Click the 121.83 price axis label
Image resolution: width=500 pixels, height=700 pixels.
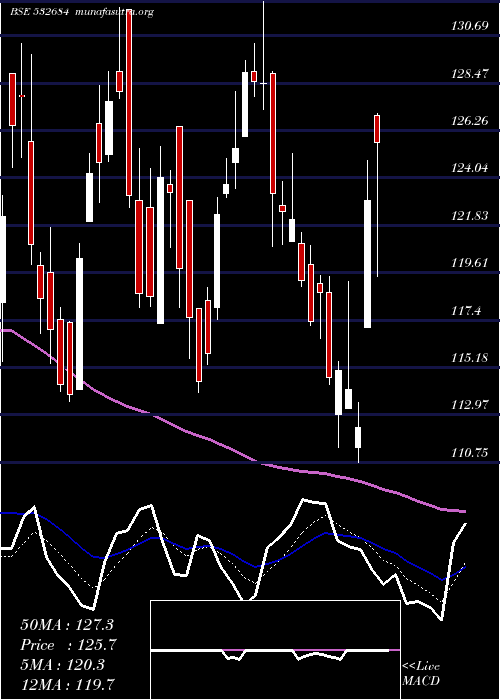[x=470, y=216]
